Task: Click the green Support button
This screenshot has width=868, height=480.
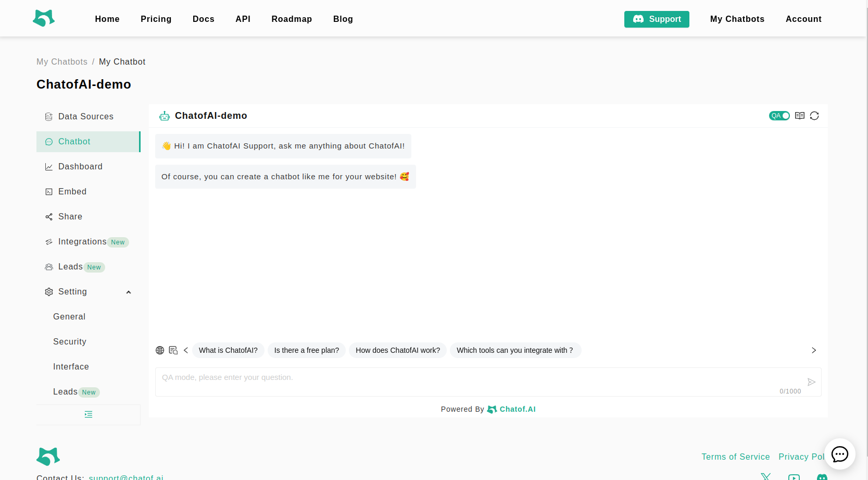Action: tap(657, 19)
